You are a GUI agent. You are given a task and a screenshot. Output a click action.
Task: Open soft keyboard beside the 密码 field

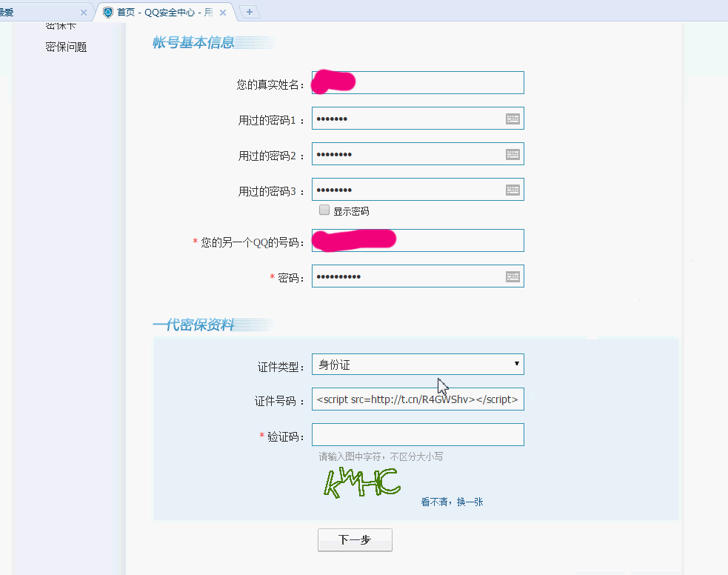[512, 277]
